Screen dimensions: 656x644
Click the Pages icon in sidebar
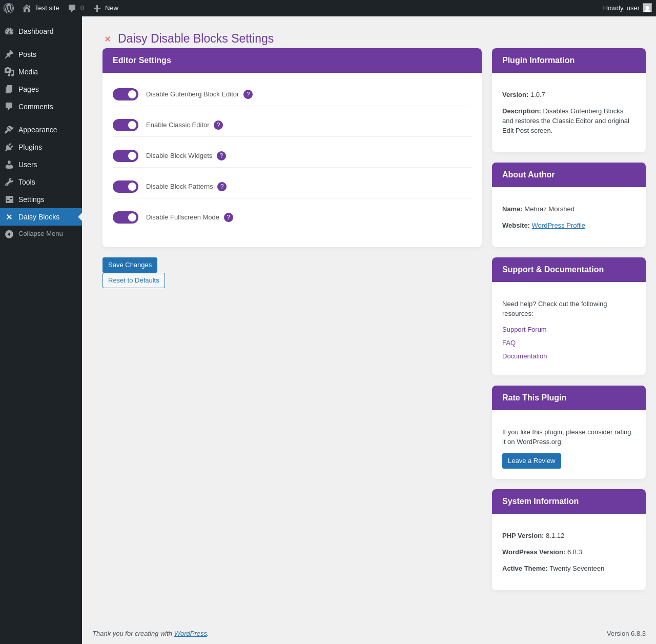click(x=9, y=89)
